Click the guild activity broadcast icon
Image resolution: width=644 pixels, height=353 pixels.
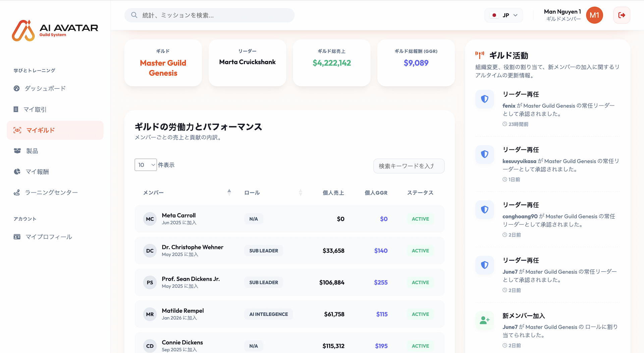click(x=480, y=55)
